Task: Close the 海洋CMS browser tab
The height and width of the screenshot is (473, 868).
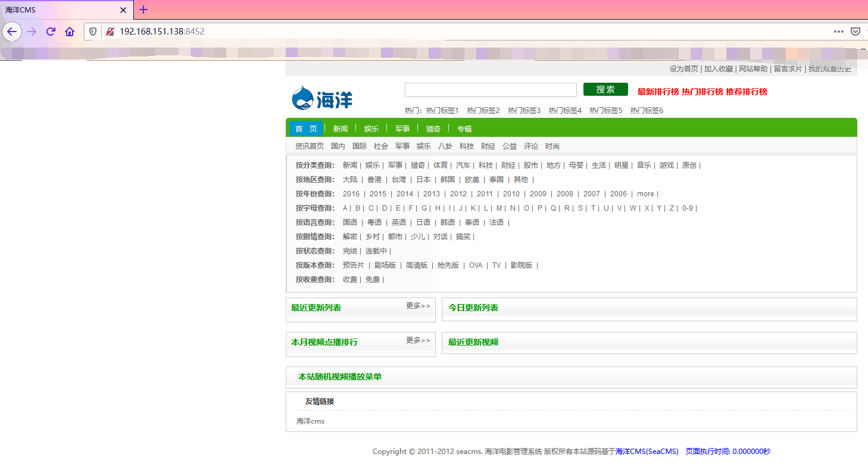Action: [x=123, y=10]
